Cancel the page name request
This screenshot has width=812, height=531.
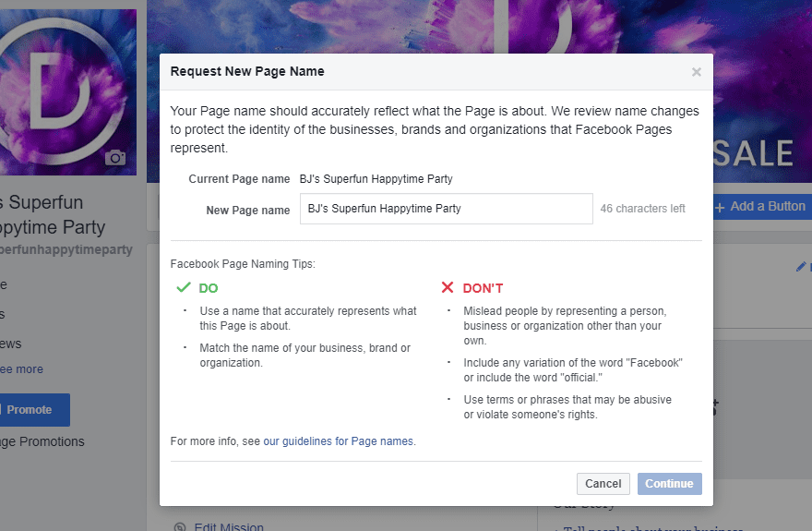click(603, 483)
